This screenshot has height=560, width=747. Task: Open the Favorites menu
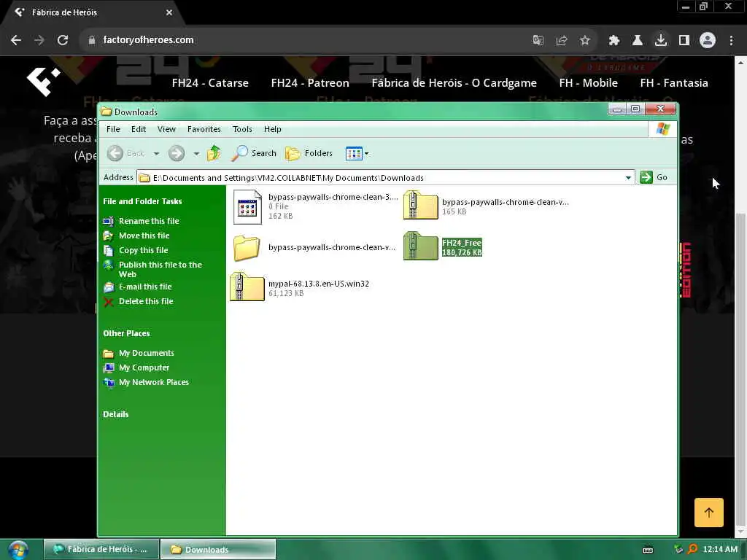204,129
